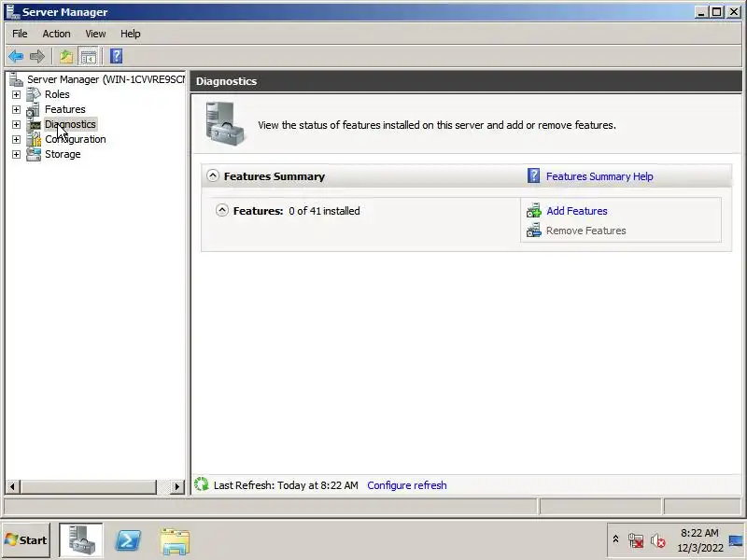Expand the Features tree node

point(16,109)
